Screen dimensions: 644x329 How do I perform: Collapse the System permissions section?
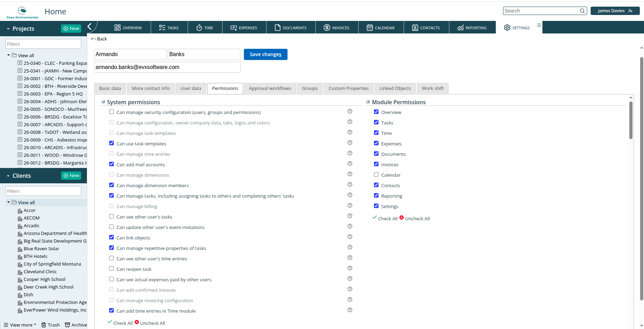pyautogui.click(x=103, y=102)
